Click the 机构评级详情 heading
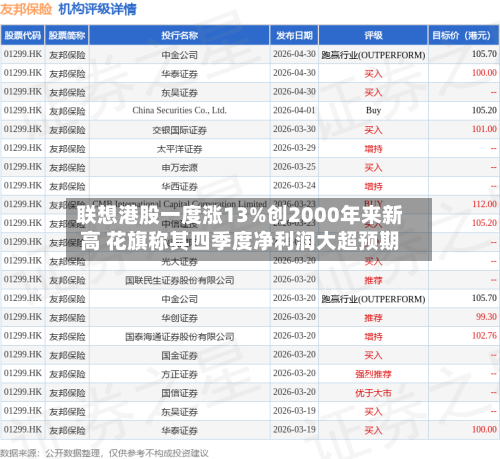Screen dimensions: 500x459 (97, 9)
